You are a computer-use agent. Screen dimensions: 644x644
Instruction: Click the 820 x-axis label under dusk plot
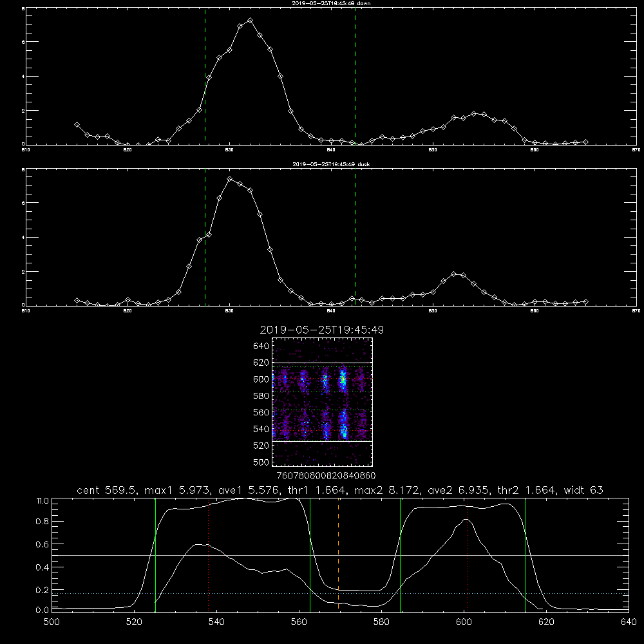coord(128,311)
